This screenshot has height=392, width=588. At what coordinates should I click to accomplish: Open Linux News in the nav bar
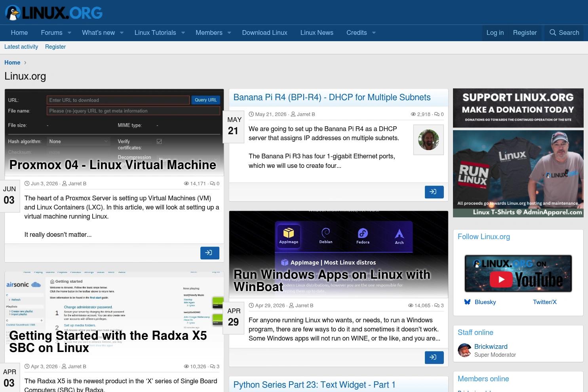(317, 33)
